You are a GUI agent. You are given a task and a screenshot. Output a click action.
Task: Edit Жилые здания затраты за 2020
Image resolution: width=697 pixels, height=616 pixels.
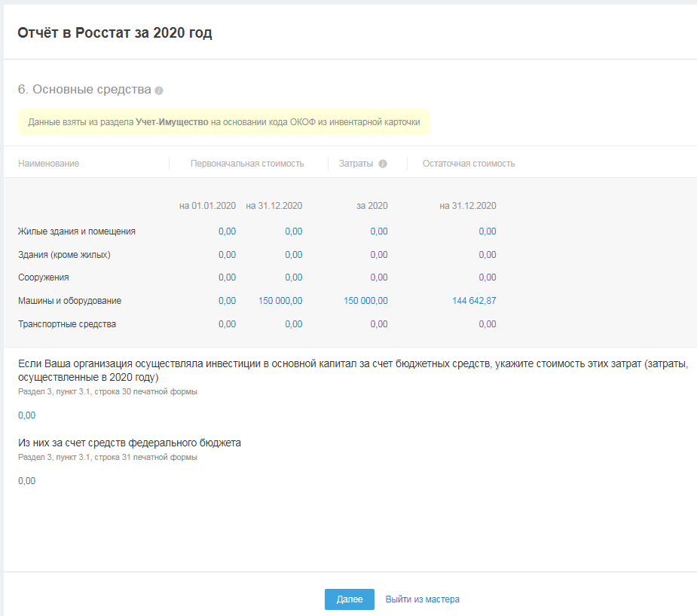click(x=379, y=231)
